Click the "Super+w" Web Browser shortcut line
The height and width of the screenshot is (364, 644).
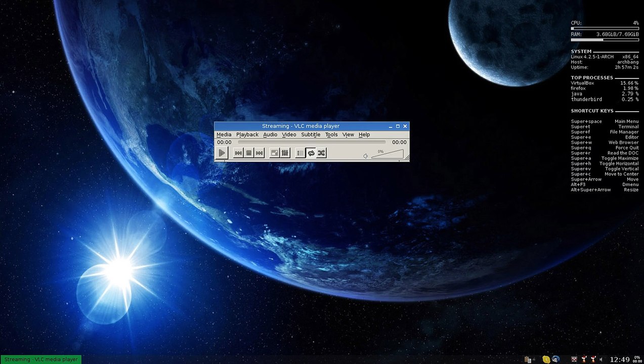pos(605,143)
